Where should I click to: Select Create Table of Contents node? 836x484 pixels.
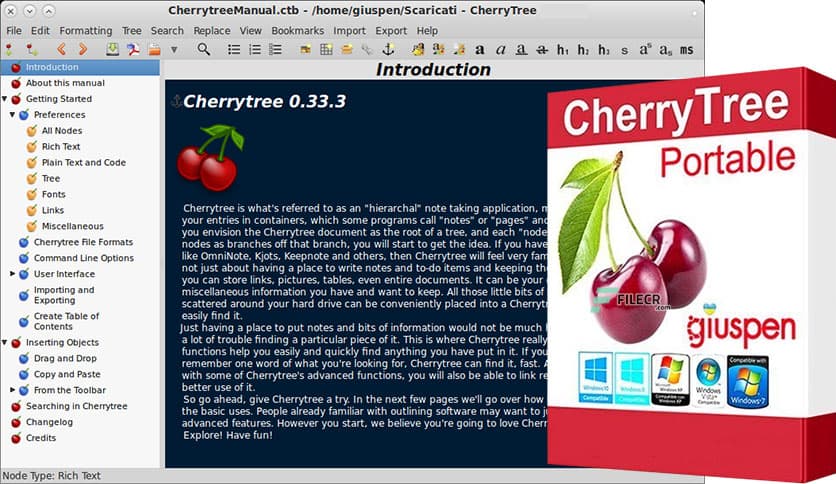[x=66, y=321]
